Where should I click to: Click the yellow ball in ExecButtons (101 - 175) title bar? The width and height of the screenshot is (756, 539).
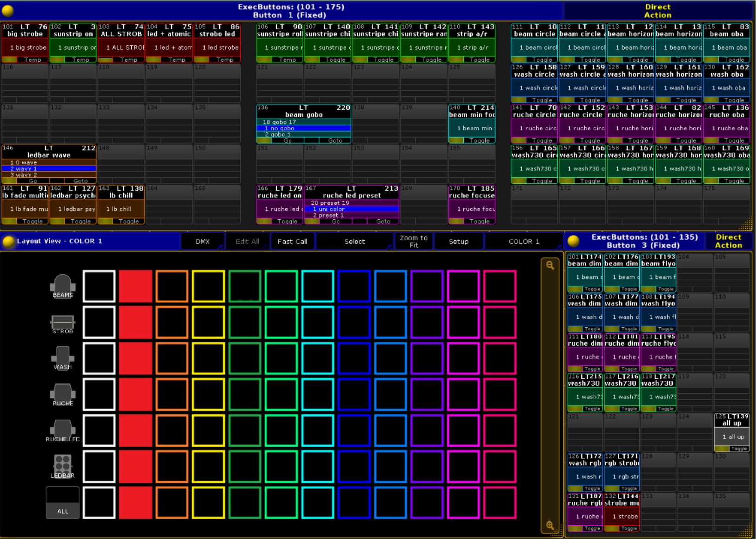tap(8, 10)
